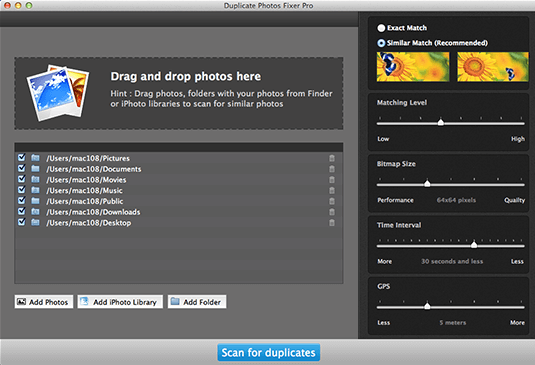
Task: Click the folder icon of the Movies row
Action: click(x=35, y=179)
